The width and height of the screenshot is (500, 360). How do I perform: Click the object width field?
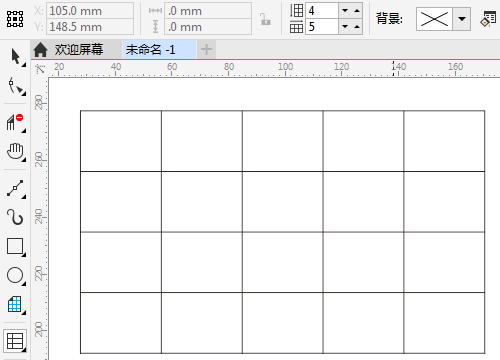point(208,11)
